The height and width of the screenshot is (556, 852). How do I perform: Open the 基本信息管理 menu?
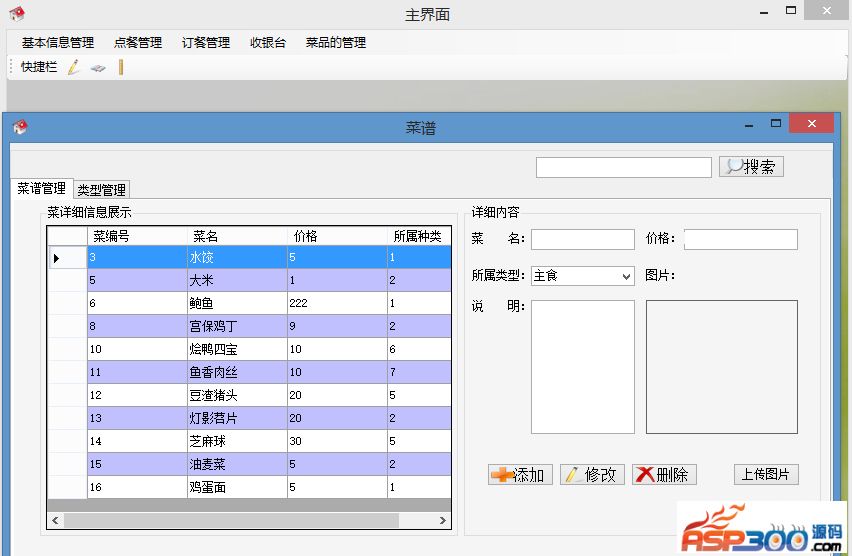point(58,42)
